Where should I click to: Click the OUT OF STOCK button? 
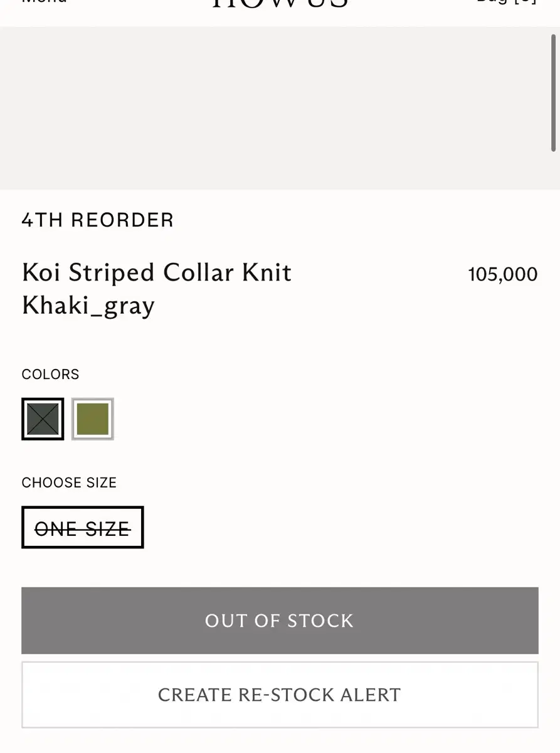point(280,621)
